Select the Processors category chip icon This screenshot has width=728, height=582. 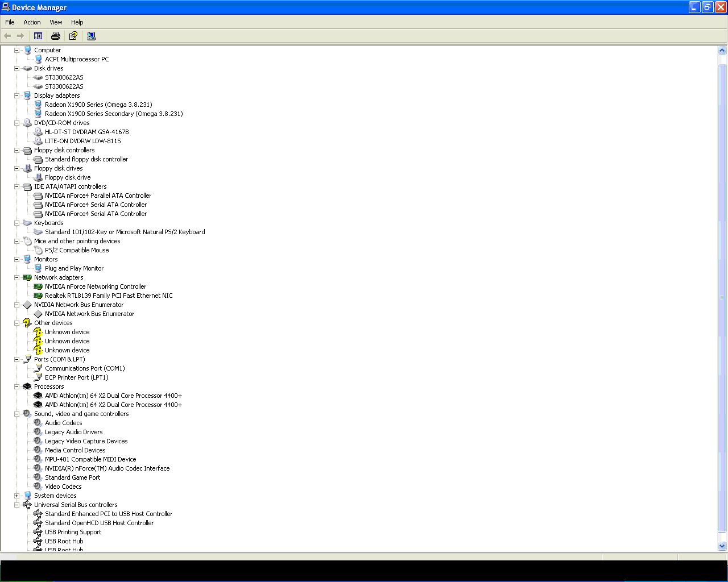(27, 386)
